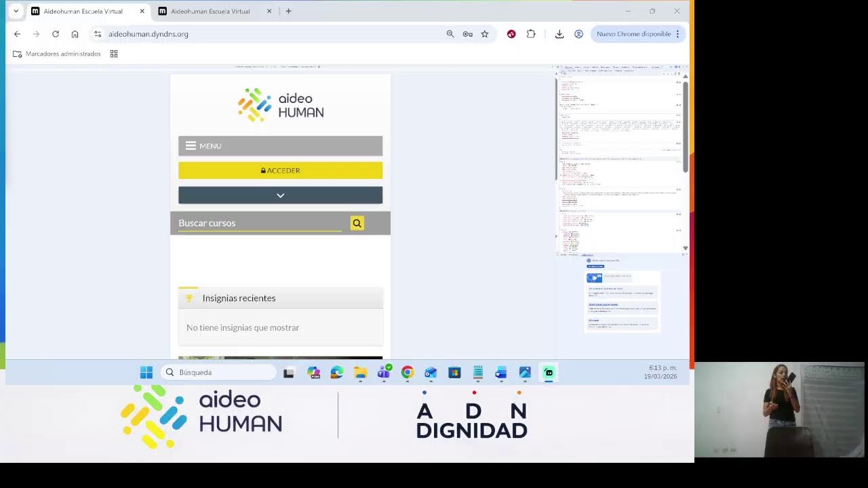868x488 pixels.
Task: Open Task View from the taskbar
Action: tap(289, 372)
